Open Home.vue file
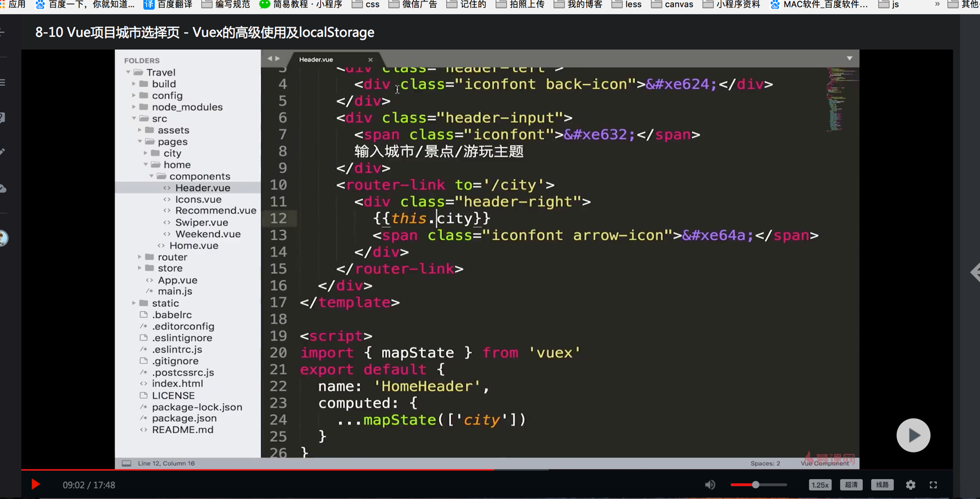Viewport: 980px width, 499px height. [x=193, y=246]
